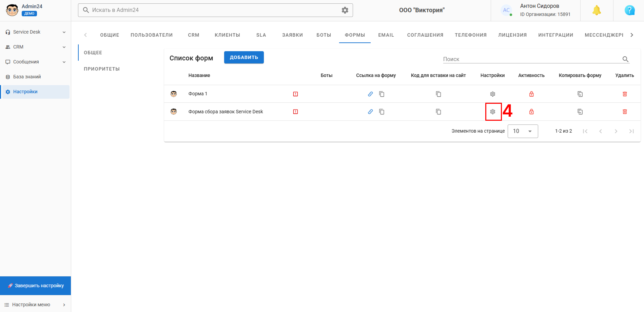Screen dimensions: 644x312
Task: Toggle activity lock for Форма сбора заявок
Action: tap(531, 112)
